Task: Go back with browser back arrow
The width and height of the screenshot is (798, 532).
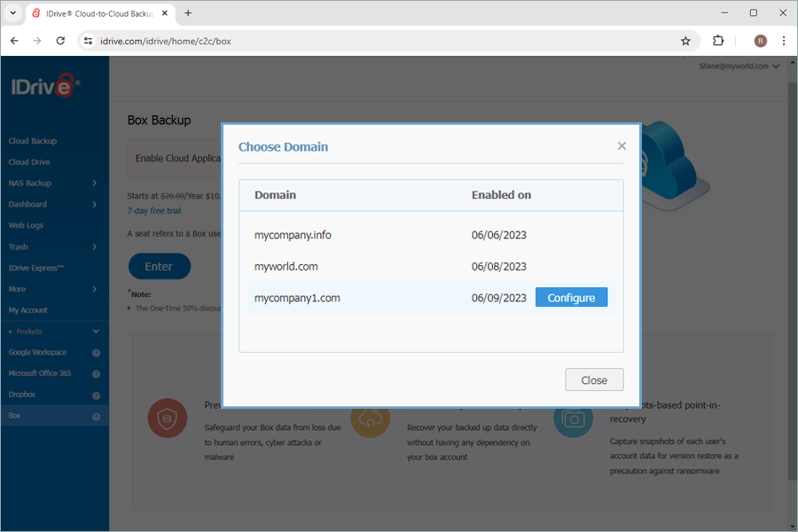Action: [14, 41]
